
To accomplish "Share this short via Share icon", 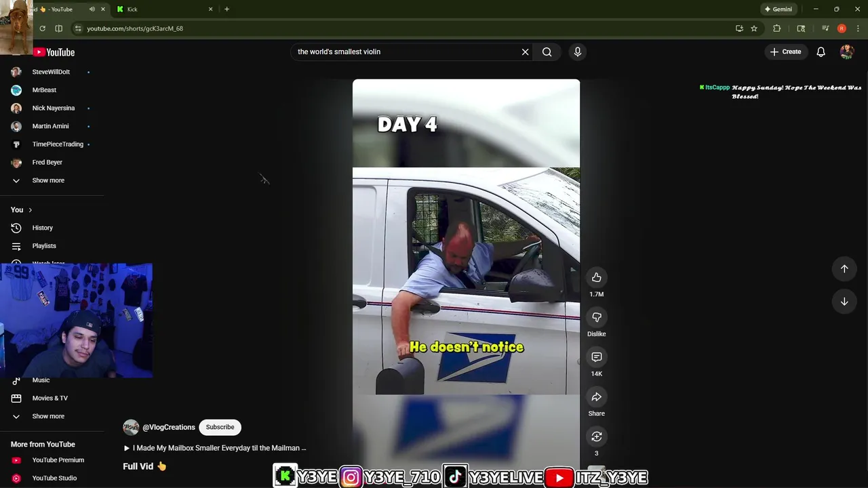I will click(596, 397).
